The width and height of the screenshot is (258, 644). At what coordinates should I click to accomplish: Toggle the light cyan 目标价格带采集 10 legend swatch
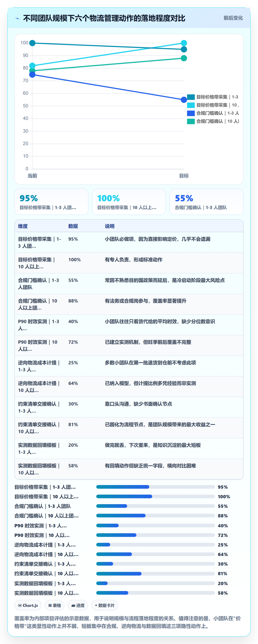pyautogui.click(x=191, y=105)
